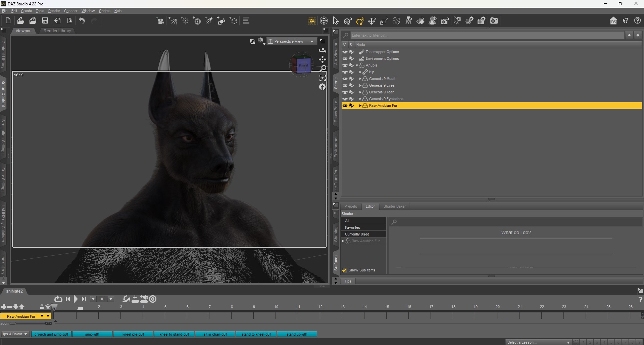
Task: Click the timeline playhead scrubber
Action: click(54, 307)
